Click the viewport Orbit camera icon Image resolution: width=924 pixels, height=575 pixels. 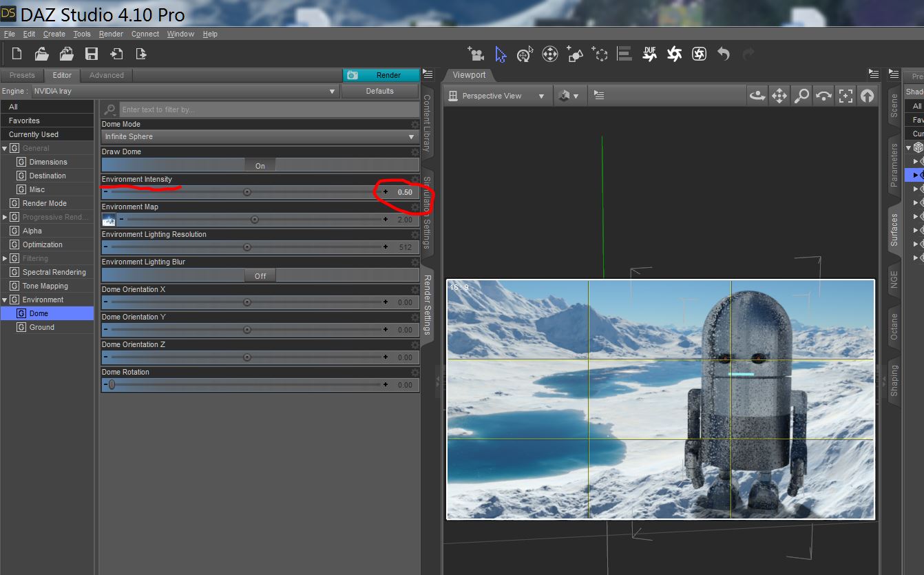(757, 96)
